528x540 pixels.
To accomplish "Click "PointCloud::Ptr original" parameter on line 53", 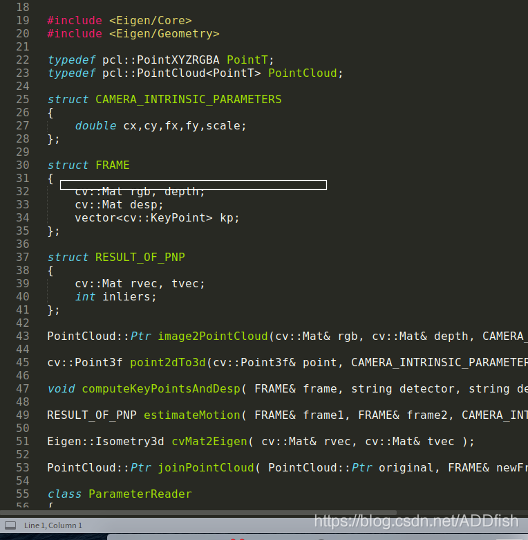I will (x=351, y=468).
